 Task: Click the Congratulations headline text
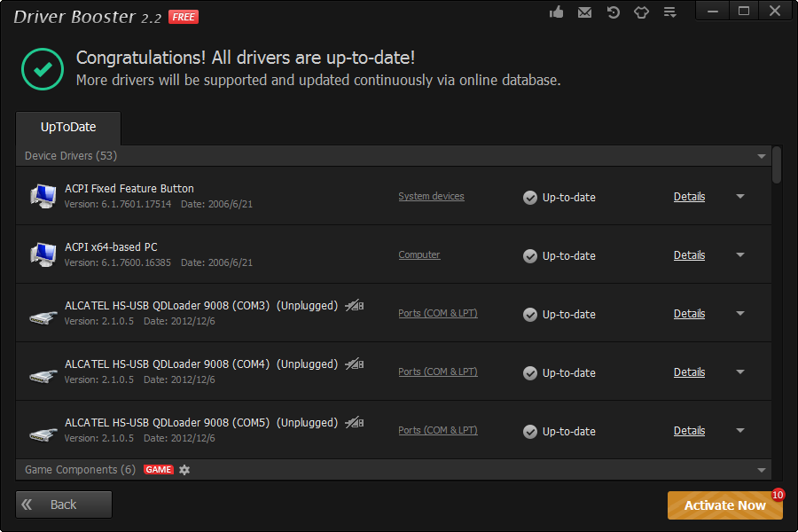pos(246,58)
